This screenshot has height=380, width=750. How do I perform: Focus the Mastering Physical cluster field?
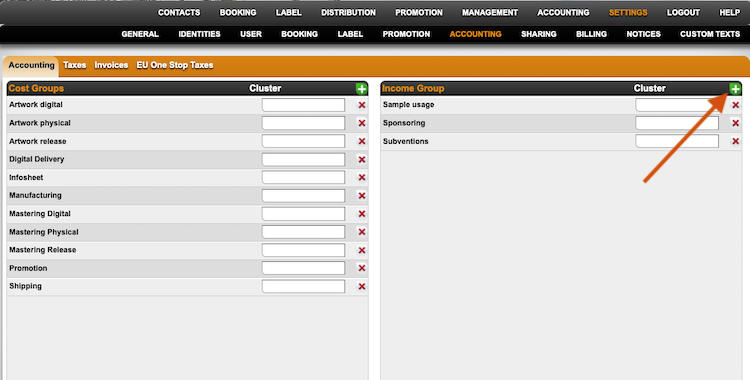303,232
